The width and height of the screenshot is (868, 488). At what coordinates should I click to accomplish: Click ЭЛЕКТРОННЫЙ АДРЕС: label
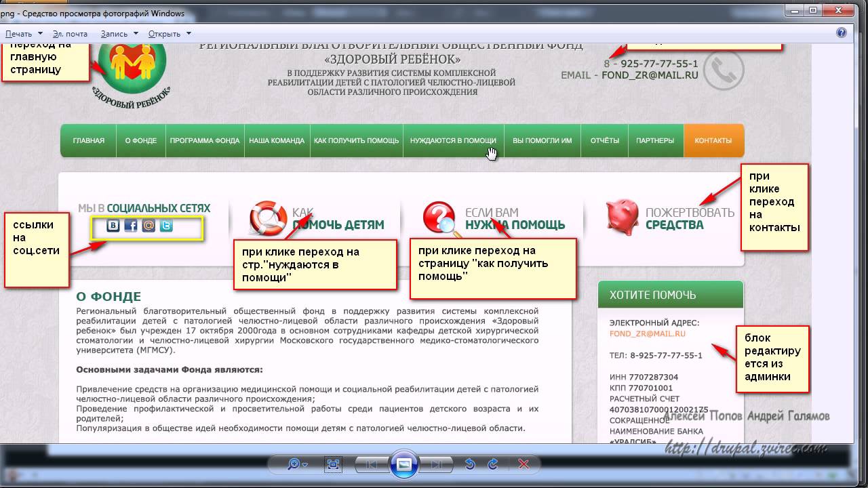[x=654, y=323]
